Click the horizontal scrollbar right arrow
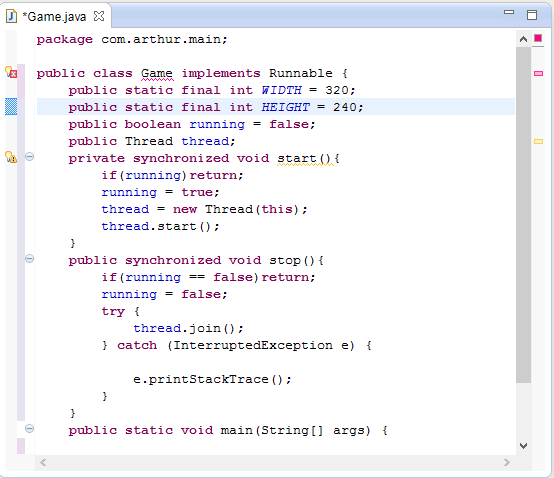The image size is (554, 478). coord(507,462)
